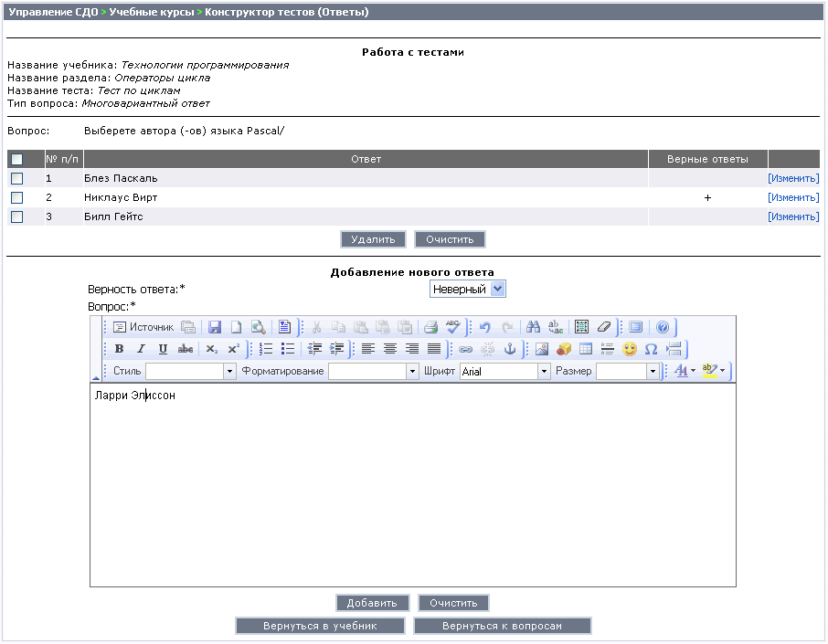The width and height of the screenshot is (828, 644).
Task: Click the Select All icon
Action: 581,327
